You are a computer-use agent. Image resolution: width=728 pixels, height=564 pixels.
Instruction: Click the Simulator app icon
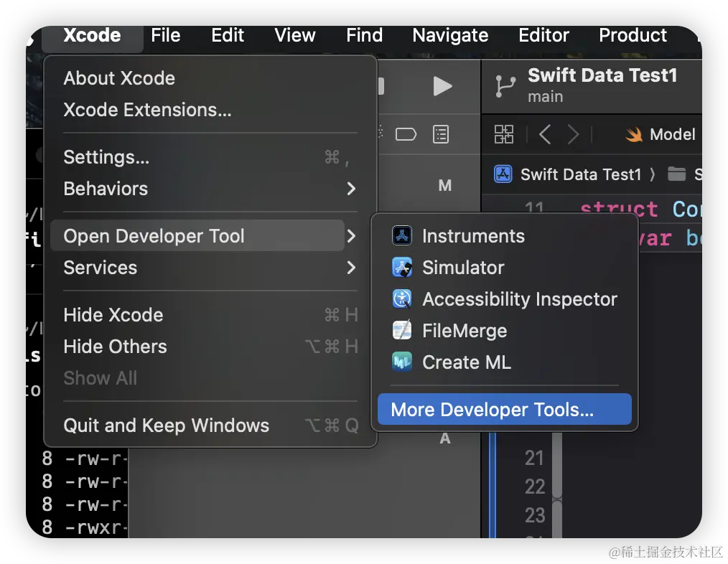click(x=401, y=267)
